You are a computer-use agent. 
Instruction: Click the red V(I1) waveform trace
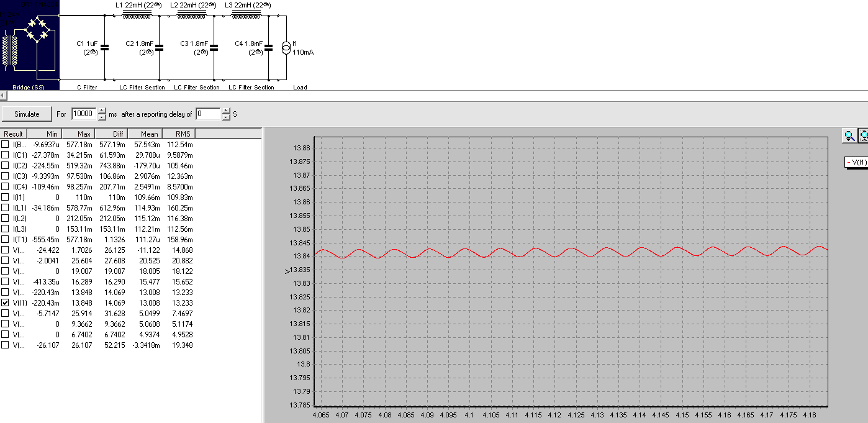coord(571,252)
